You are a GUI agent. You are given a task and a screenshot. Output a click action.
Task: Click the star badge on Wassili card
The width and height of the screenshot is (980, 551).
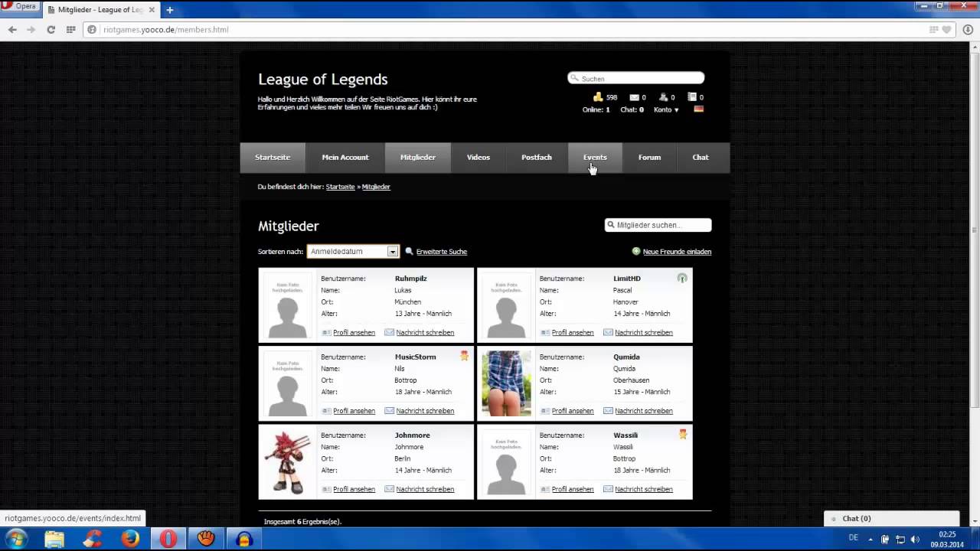(x=683, y=434)
